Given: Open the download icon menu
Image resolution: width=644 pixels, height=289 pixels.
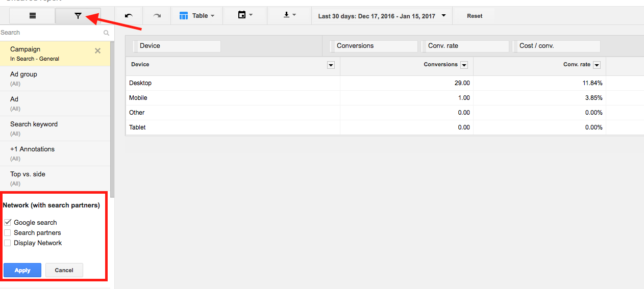Looking at the screenshot, I should click(289, 15).
